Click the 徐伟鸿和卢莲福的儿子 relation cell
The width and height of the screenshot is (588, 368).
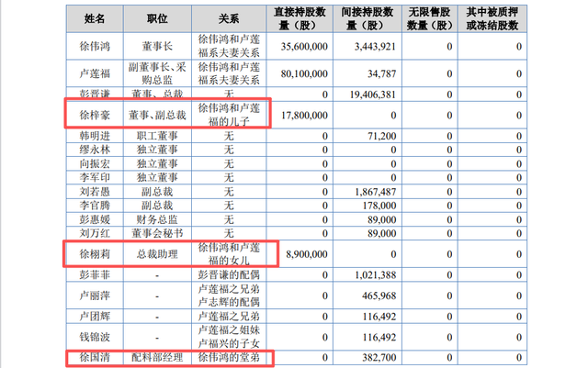(x=229, y=115)
